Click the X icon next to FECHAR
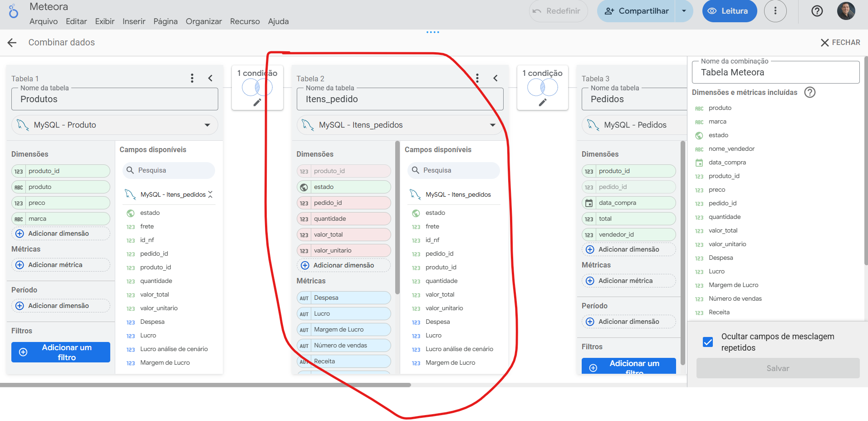The height and width of the screenshot is (421, 868). pos(825,43)
